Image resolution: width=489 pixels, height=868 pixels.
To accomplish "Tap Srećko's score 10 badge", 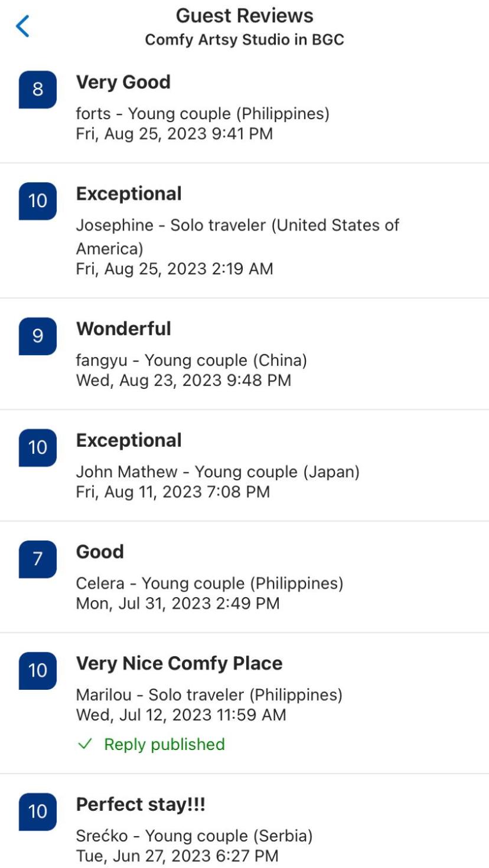I will coord(38,812).
